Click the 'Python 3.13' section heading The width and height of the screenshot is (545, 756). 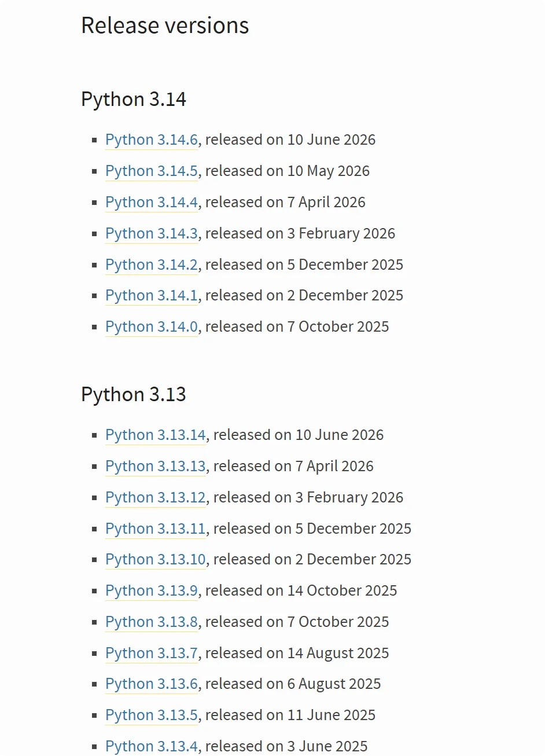coord(134,395)
